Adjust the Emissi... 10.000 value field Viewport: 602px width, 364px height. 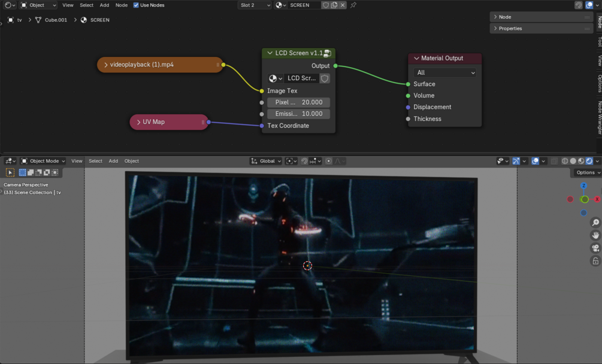298,114
